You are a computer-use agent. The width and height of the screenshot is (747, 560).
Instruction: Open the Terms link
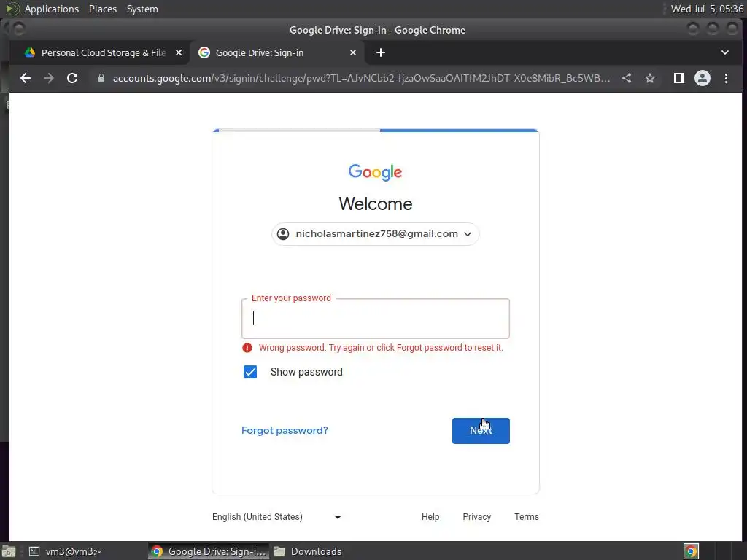tap(527, 517)
